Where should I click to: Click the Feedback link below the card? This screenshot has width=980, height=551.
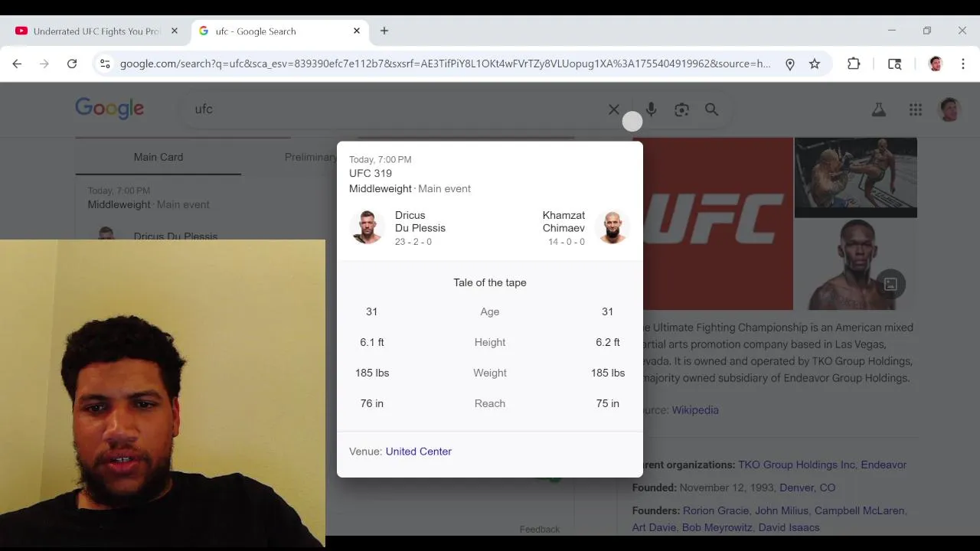(x=540, y=529)
